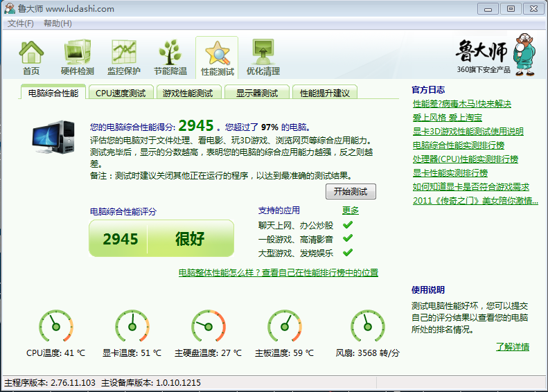Open 优化清理 optimize cleanup icon
This screenshot has height=392, width=548.
coord(263,58)
